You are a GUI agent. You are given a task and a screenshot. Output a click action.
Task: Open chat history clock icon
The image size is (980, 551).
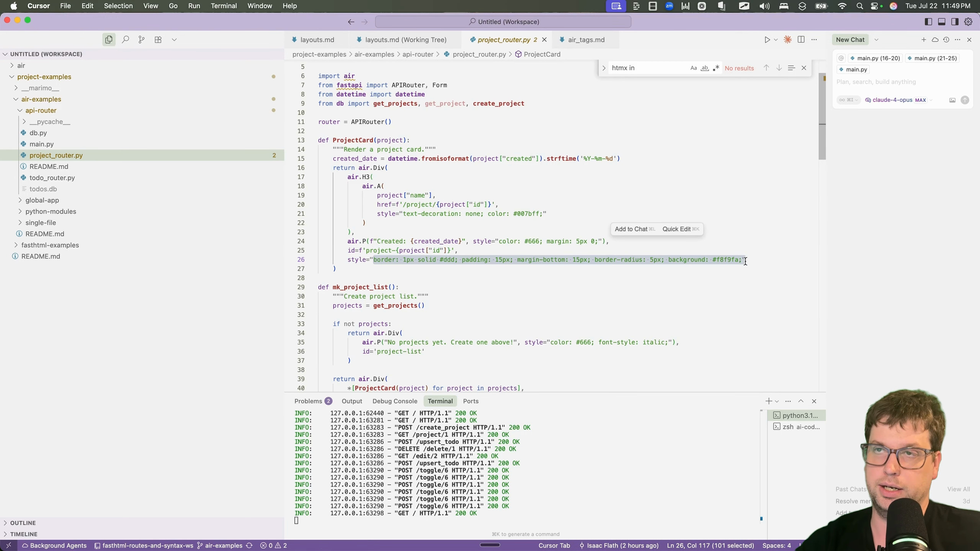(946, 39)
